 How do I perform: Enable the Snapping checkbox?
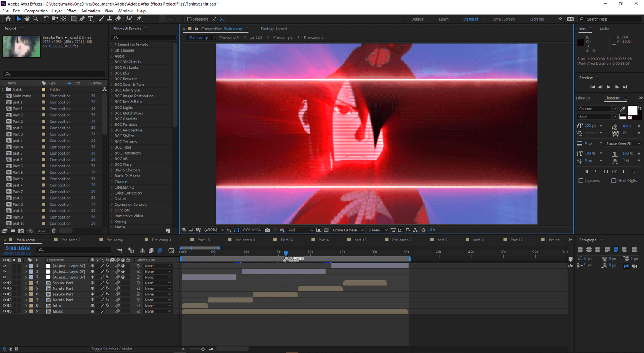tap(189, 19)
